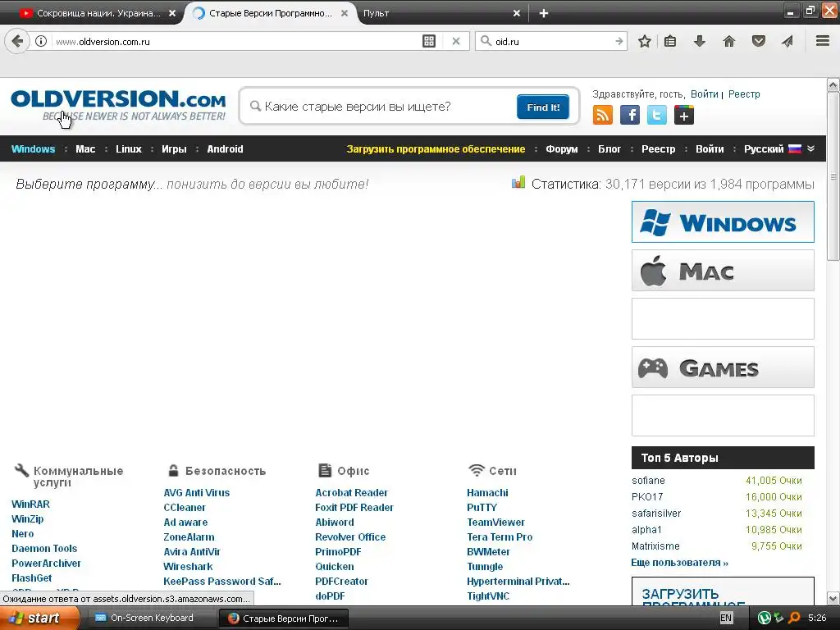Click user safarisilver in top authors
Viewport: 840px width, 630px height.
click(656, 514)
